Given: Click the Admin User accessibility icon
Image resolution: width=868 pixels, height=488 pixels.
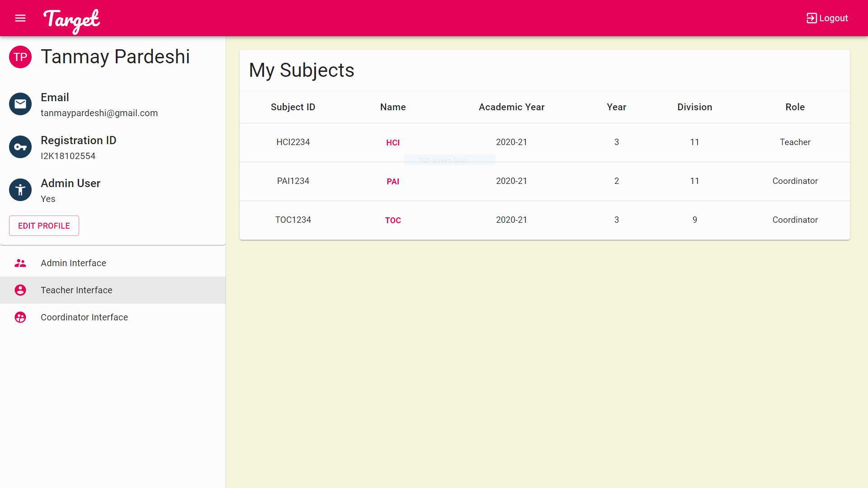Looking at the screenshot, I should 20,190.
